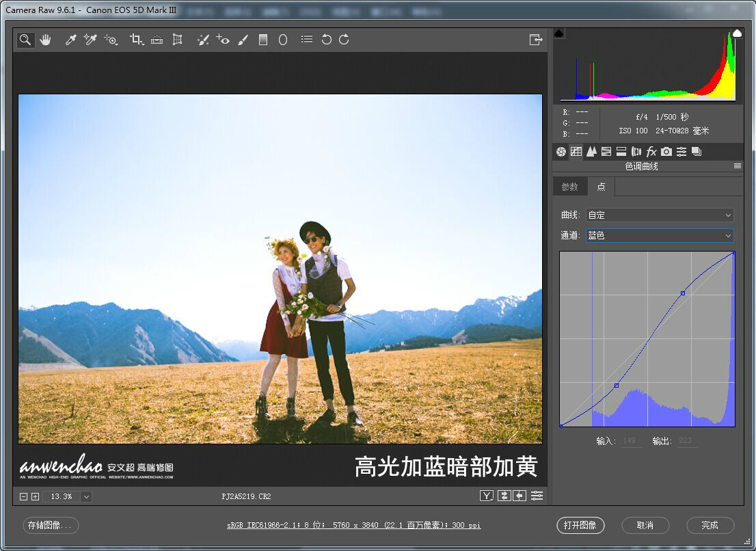Screen dimensions: 756x551
Task: Click the 输出 value field
Action: click(686, 441)
